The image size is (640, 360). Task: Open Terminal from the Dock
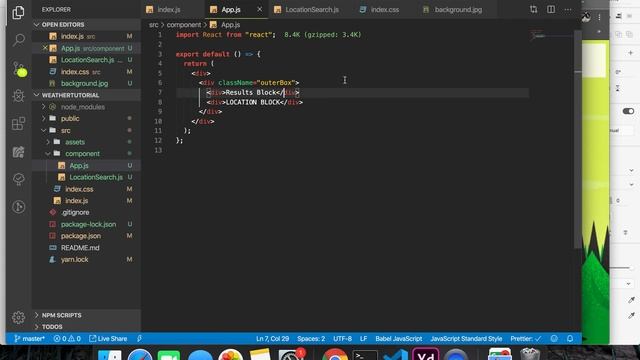click(364, 355)
